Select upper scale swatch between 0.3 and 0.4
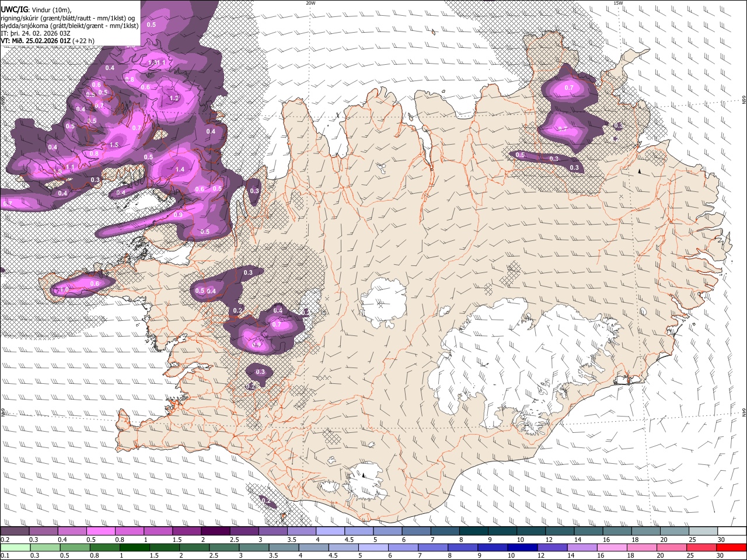Screen dimensions: 747x560 point(43,531)
